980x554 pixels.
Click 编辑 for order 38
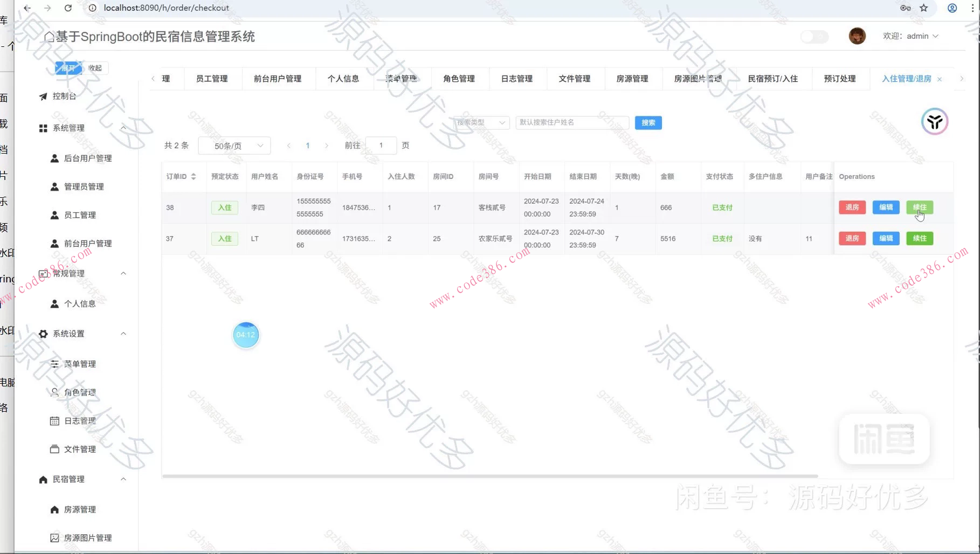[x=886, y=207]
